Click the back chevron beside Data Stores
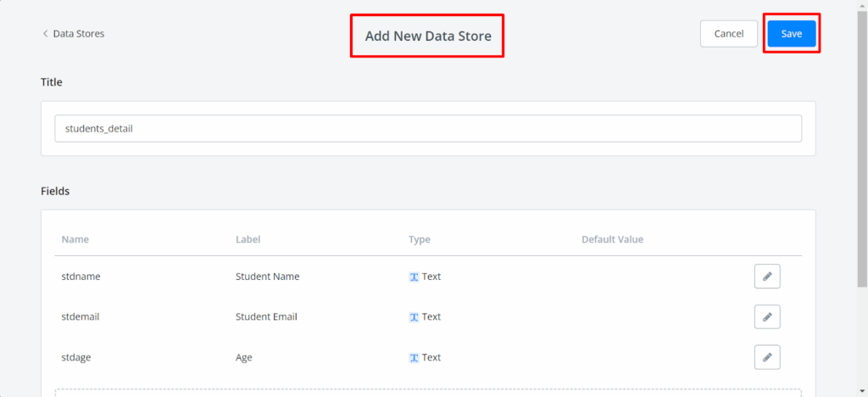 (46, 34)
